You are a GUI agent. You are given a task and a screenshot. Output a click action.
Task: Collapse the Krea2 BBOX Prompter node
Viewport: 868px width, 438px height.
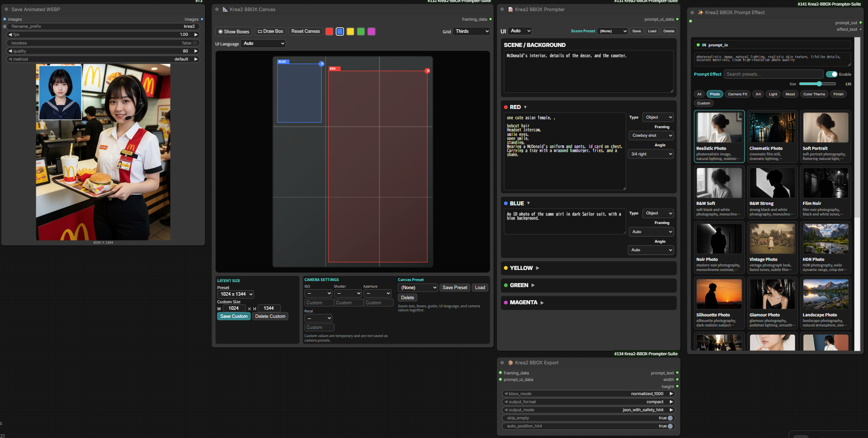[502, 9]
